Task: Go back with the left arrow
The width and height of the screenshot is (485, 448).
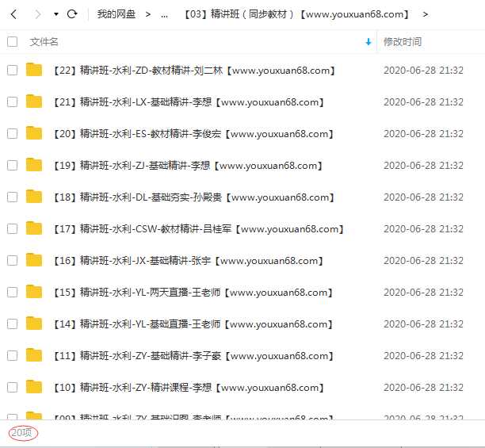Action: coord(13,14)
